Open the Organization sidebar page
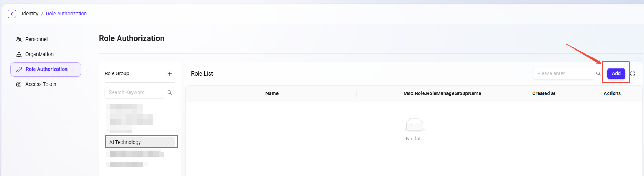Image resolution: width=644 pixels, height=176 pixels. pos(39,54)
